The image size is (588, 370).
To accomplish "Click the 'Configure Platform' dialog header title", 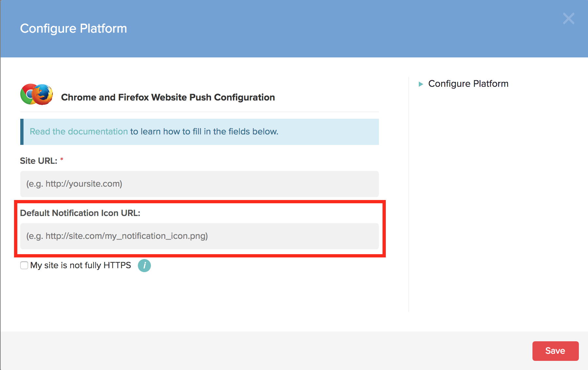I will click(73, 29).
